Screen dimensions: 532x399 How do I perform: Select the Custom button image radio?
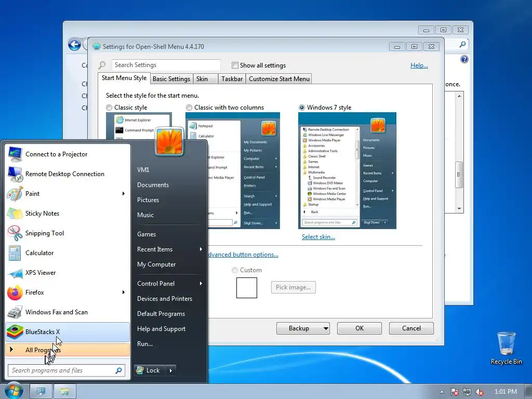(x=234, y=270)
